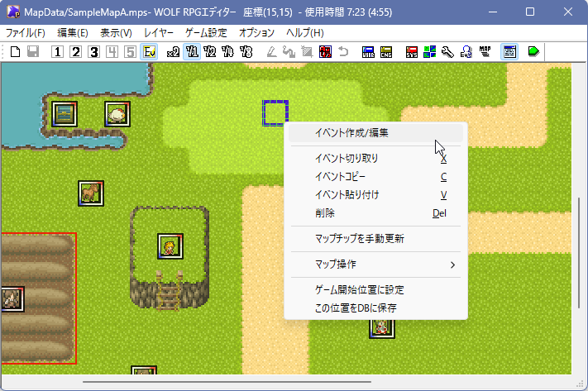Open the common event editor icon
Viewport: 588px width, 391px height.
466,52
